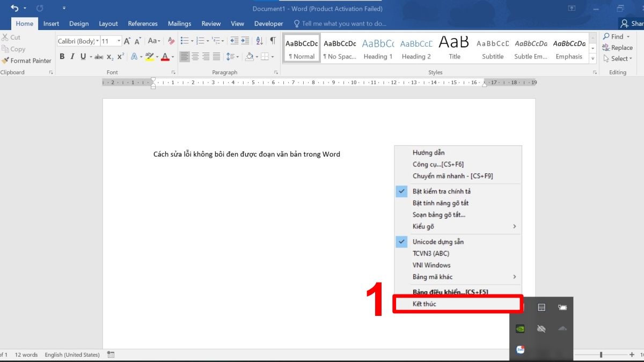Sort the selection with the A-Z icon
Viewport: 644px width, 362px height.
click(x=260, y=41)
